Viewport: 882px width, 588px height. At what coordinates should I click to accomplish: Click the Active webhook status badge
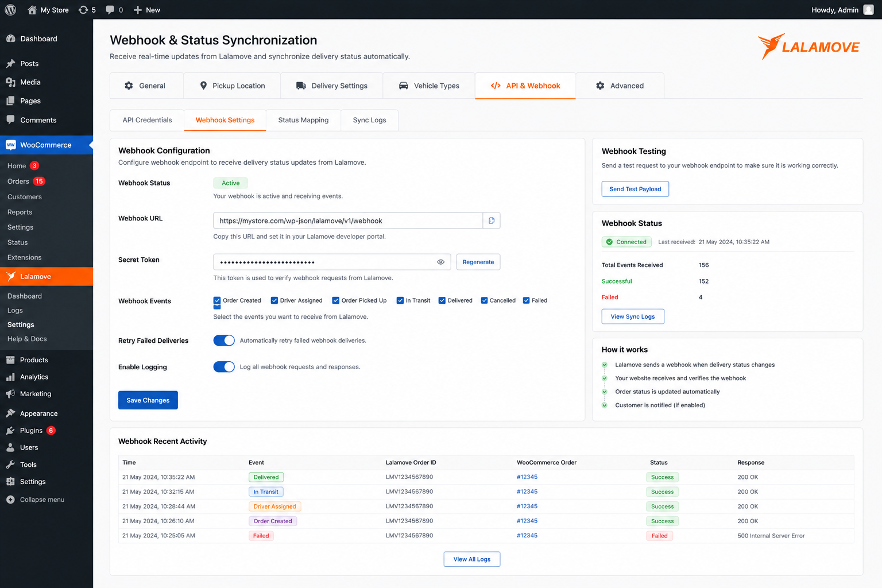[x=231, y=183]
